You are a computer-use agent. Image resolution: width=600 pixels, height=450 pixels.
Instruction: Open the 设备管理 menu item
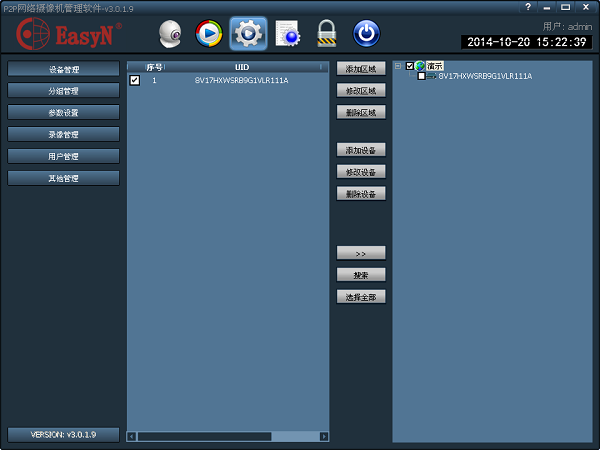click(x=64, y=70)
